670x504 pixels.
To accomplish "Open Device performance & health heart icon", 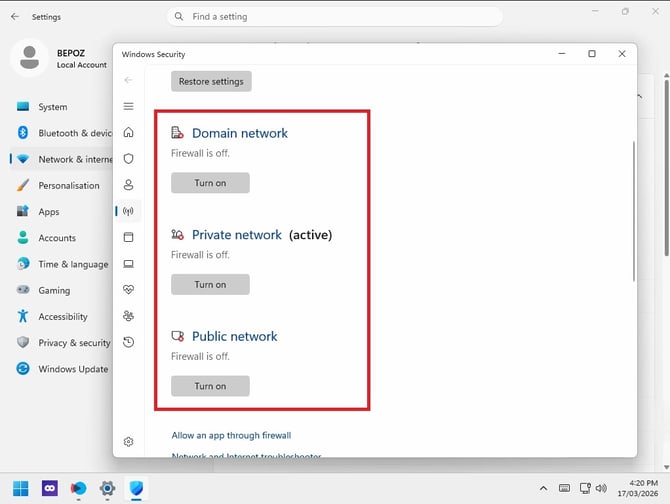I will [128, 290].
